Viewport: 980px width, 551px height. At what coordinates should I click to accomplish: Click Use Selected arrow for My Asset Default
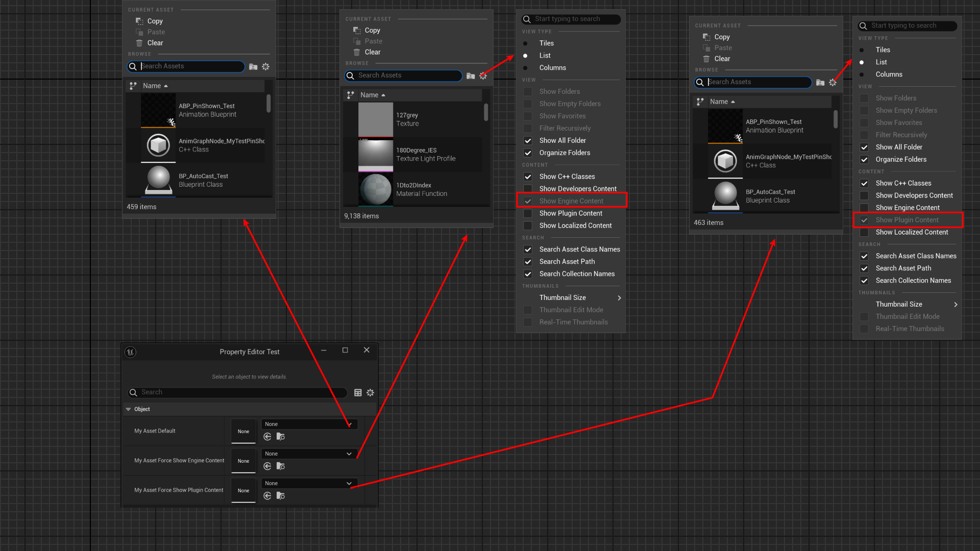[x=267, y=437]
